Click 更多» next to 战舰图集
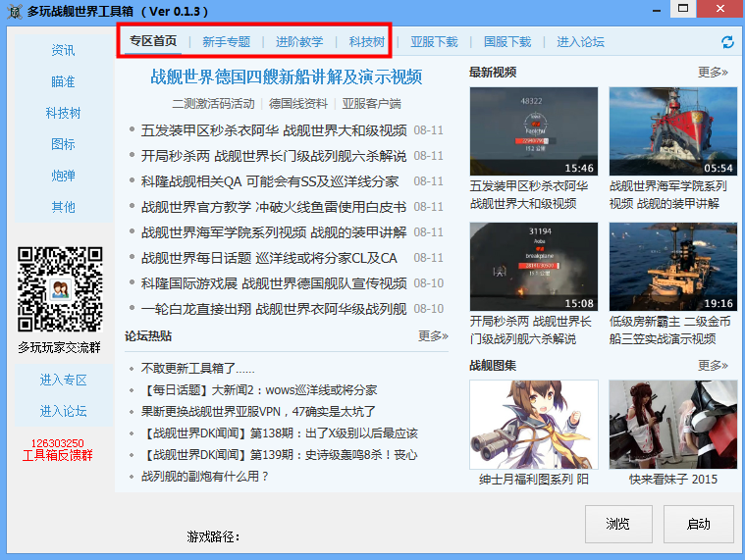The image size is (745, 560). coord(713,366)
